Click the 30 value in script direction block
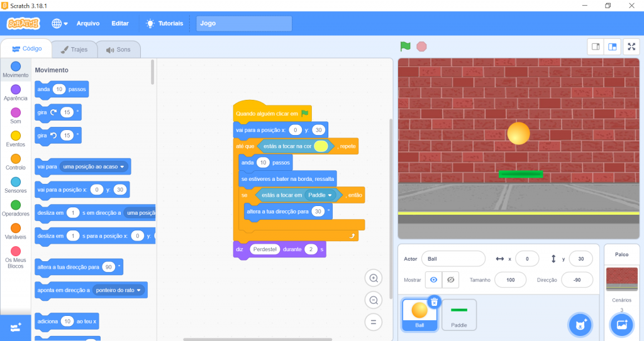The image size is (644, 341). coord(318,212)
